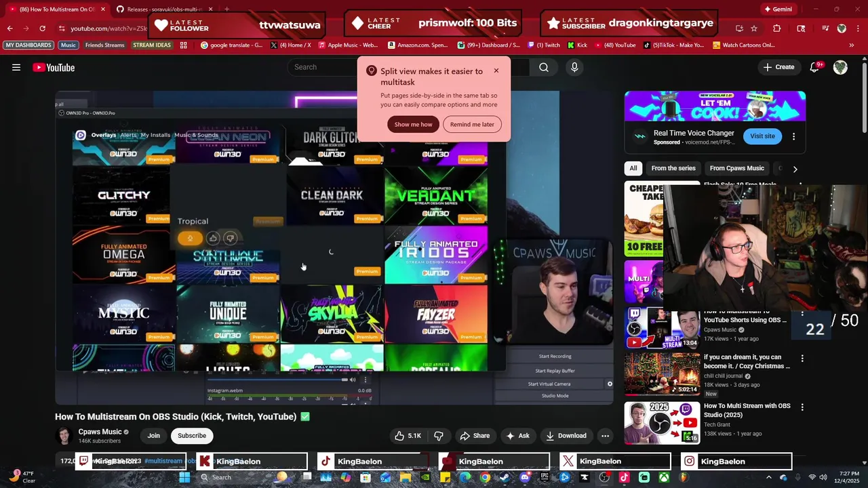The width and height of the screenshot is (868, 488).
Task: Click the Chrome address bar URL
Action: tap(108, 28)
